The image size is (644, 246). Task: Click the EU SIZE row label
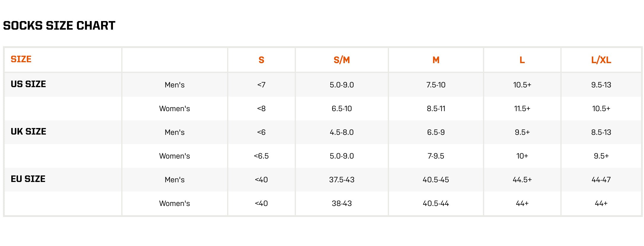pyautogui.click(x=28, y=179)
